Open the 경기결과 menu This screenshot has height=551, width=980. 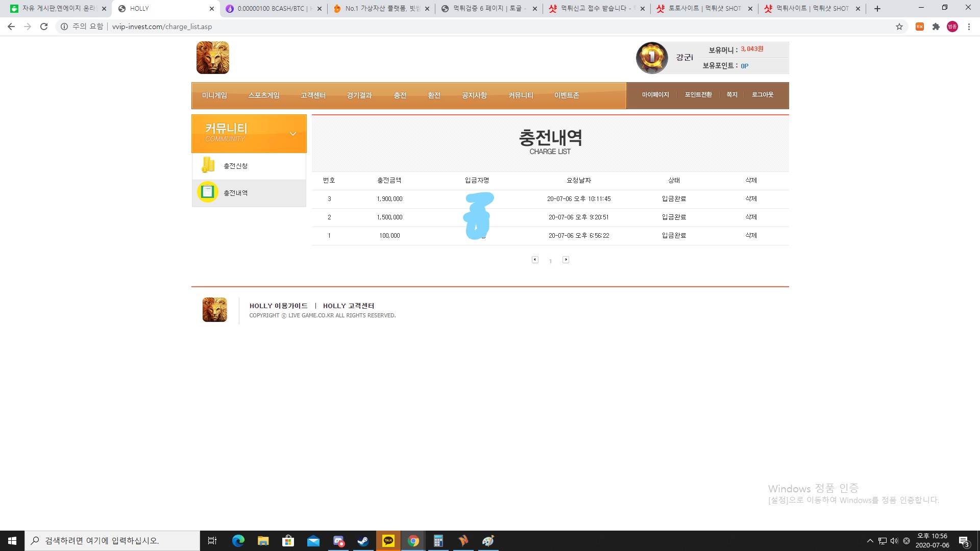359,95
